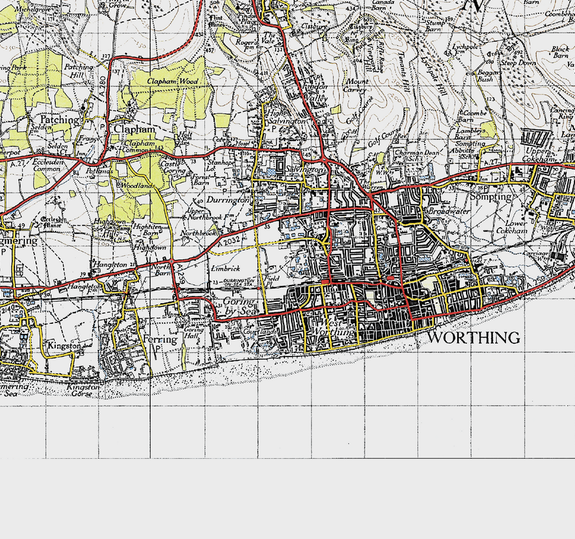Select the Steep Down label
Viewport: 575px width, 539px height.
(518, 63)
